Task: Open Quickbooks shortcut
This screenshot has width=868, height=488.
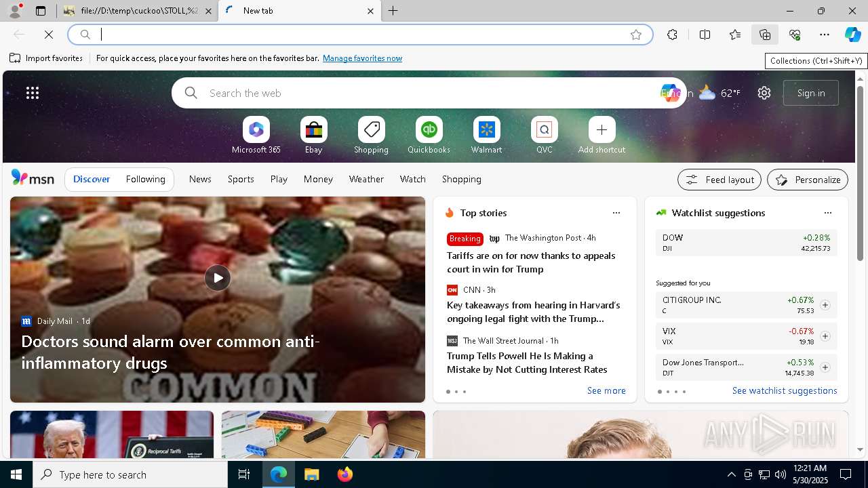Action: point(429,136)
